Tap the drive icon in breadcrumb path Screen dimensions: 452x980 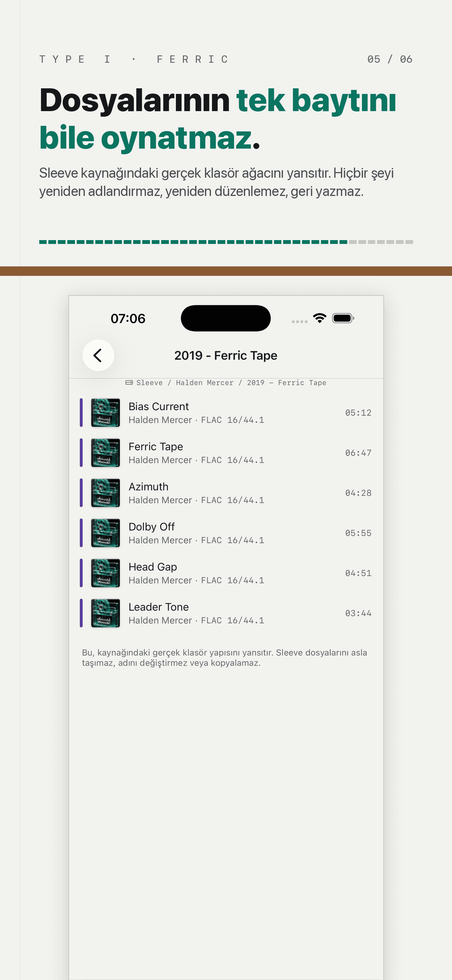(x=129, y=383)
